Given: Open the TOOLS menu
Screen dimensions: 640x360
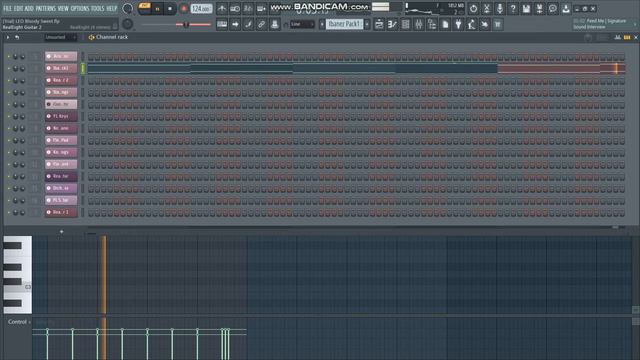Looking at the screenshot, I should point(98,8).
